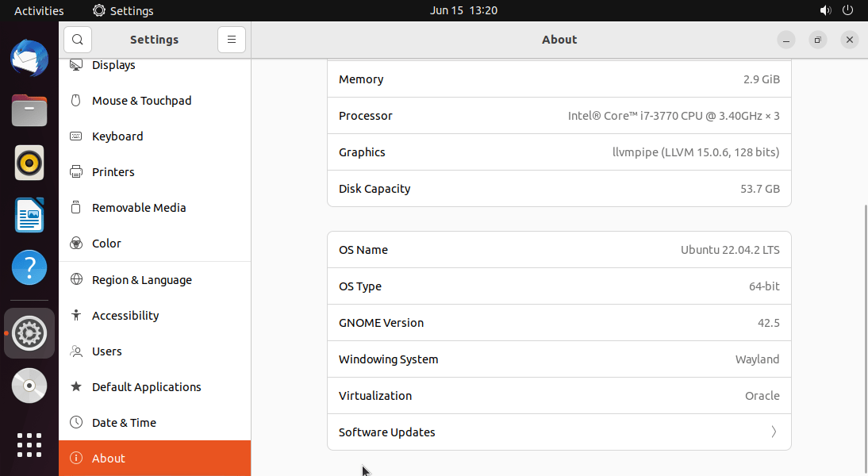This screenshot has height=476, width=868.
Task: Click the About panel vertical scrollbar
Action: click(865, 338)
